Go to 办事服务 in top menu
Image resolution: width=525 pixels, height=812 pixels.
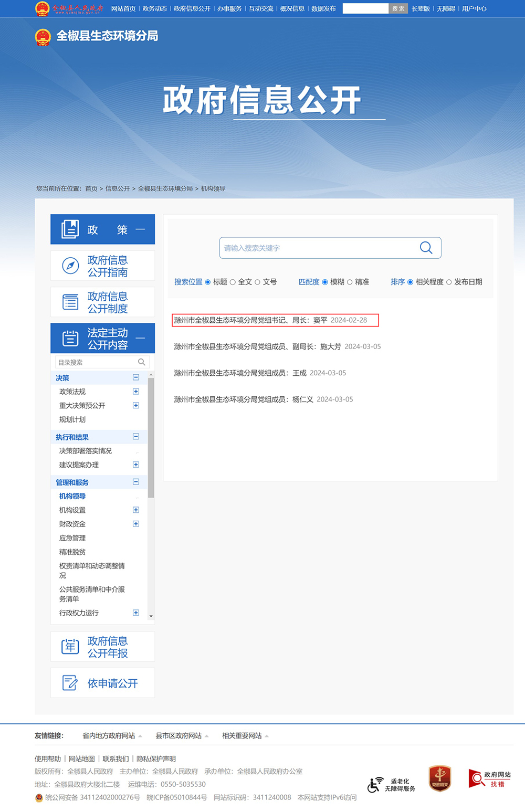point(229,9)
